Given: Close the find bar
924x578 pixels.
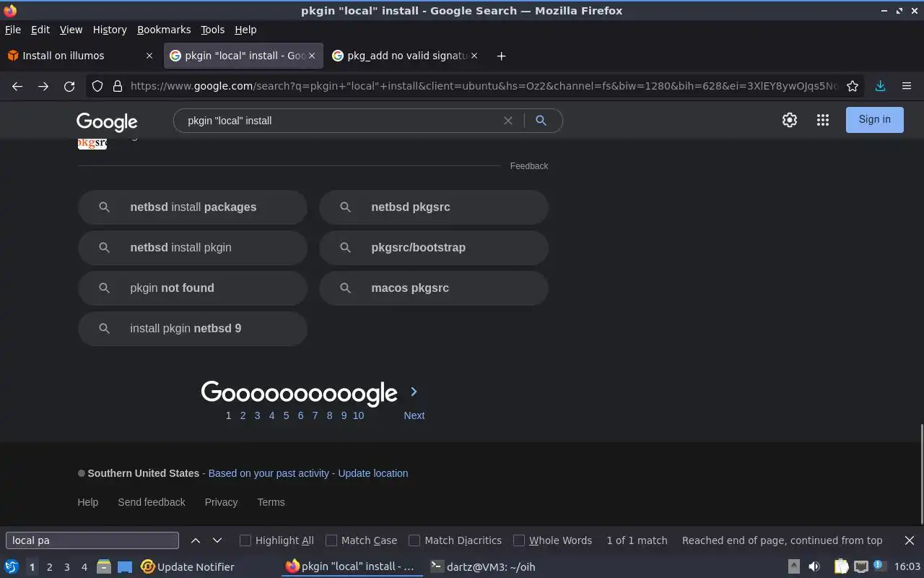Looking at the screenshot, I should tap(910, 540).
